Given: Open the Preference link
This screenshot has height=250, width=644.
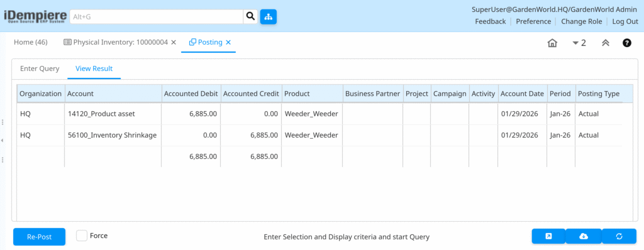Looking at the screenshot, I should point(533,21).
